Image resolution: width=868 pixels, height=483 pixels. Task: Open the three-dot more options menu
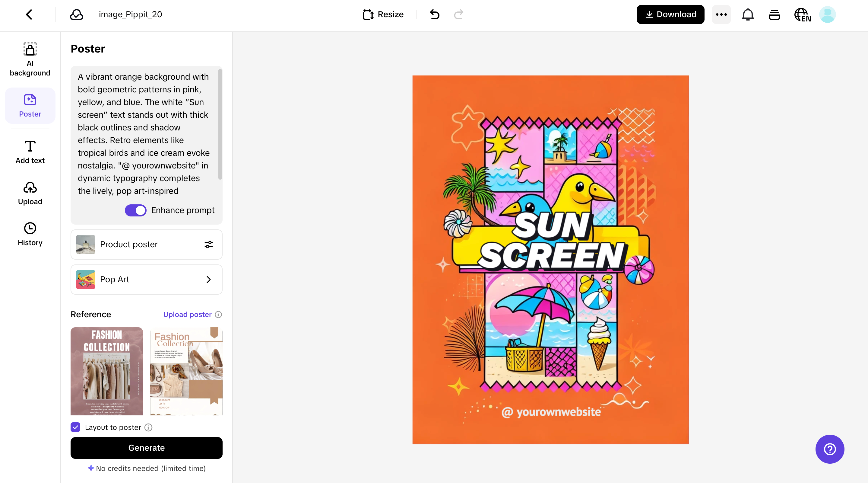721,14
